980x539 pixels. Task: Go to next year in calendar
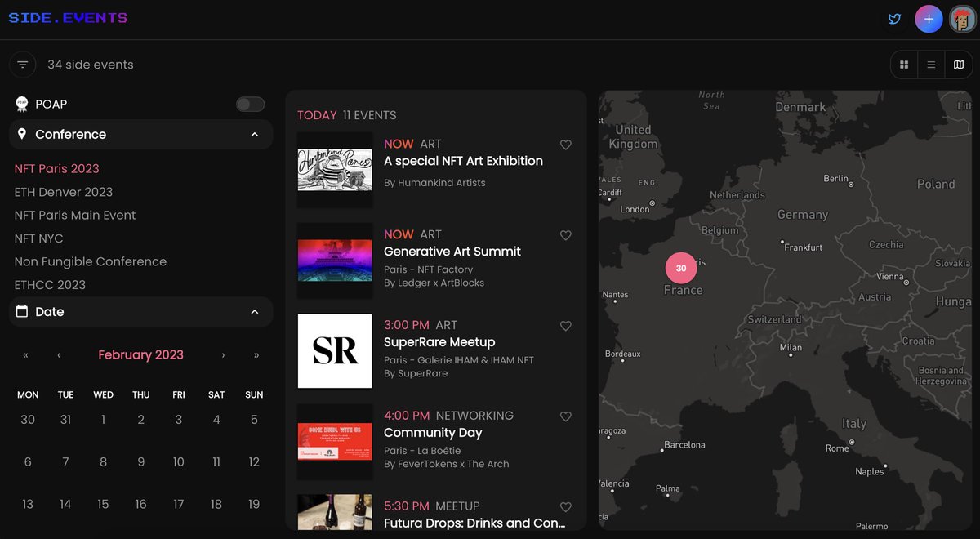(256, 355)
